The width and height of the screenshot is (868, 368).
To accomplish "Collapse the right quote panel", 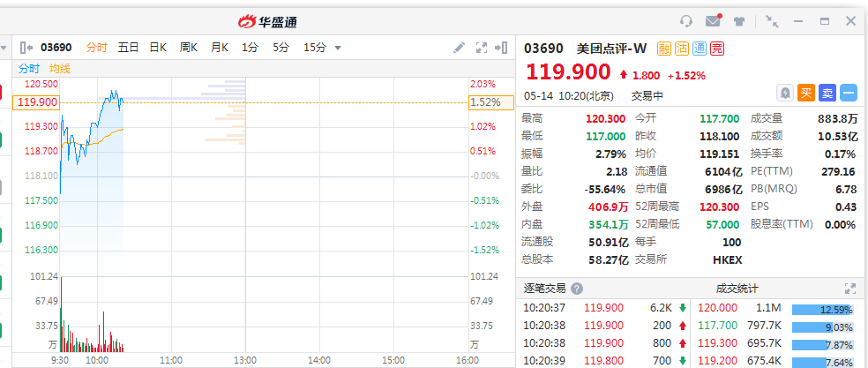I will click(505, 48).
